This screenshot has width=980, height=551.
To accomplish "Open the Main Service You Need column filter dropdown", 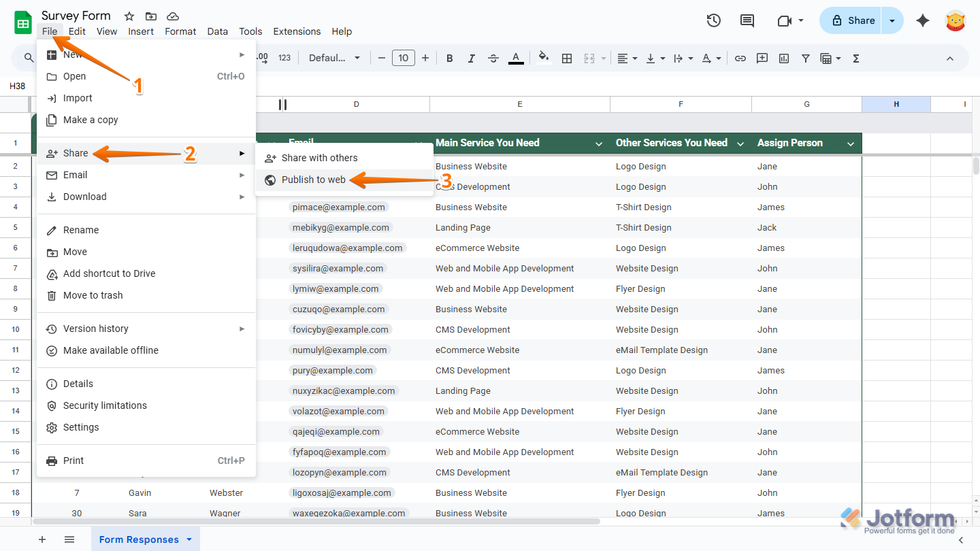I will click(x=598, y=144).
